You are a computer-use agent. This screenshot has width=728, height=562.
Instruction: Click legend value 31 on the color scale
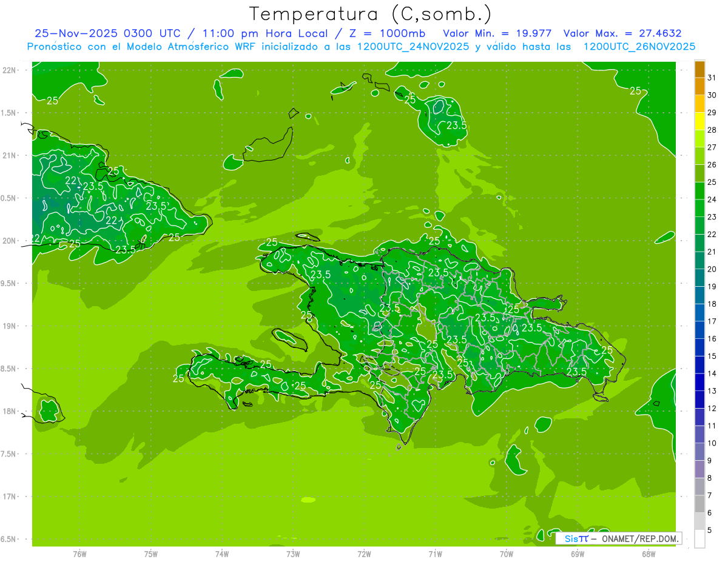pos(712,78)
